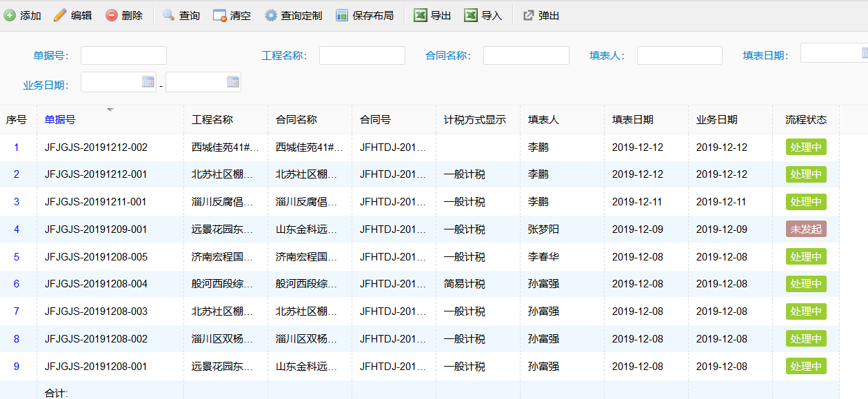The width and height of the screenshot is (868, 399).
Task: Sort by 单据号 column header
Action: click(x=60, y=119)
